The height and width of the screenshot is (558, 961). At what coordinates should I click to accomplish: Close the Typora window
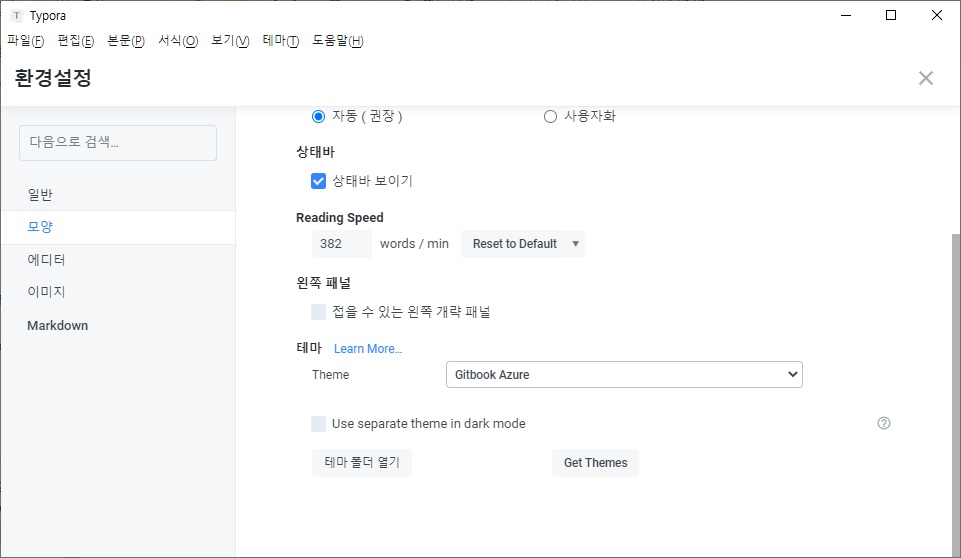pyautogui.click(x=936, y=15)
